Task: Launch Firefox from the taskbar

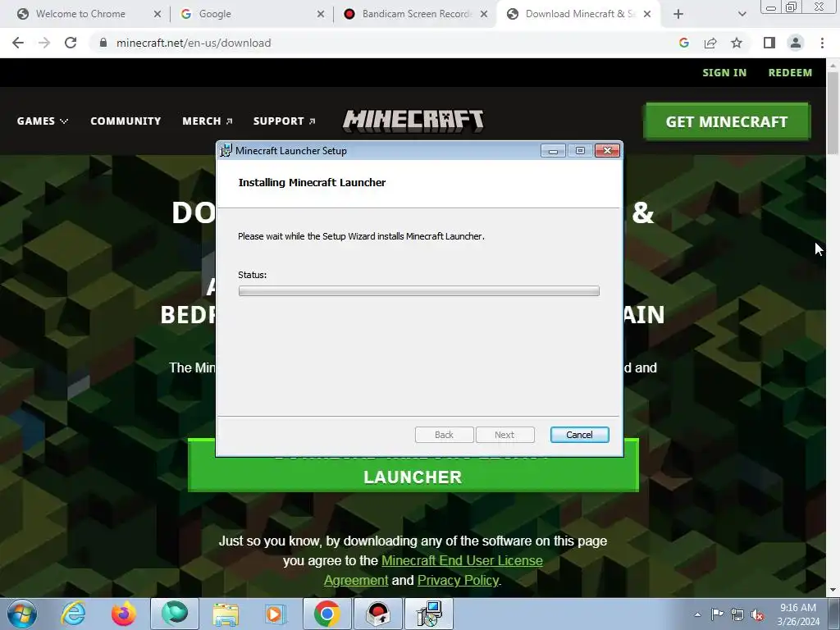Action: point(124,614)
